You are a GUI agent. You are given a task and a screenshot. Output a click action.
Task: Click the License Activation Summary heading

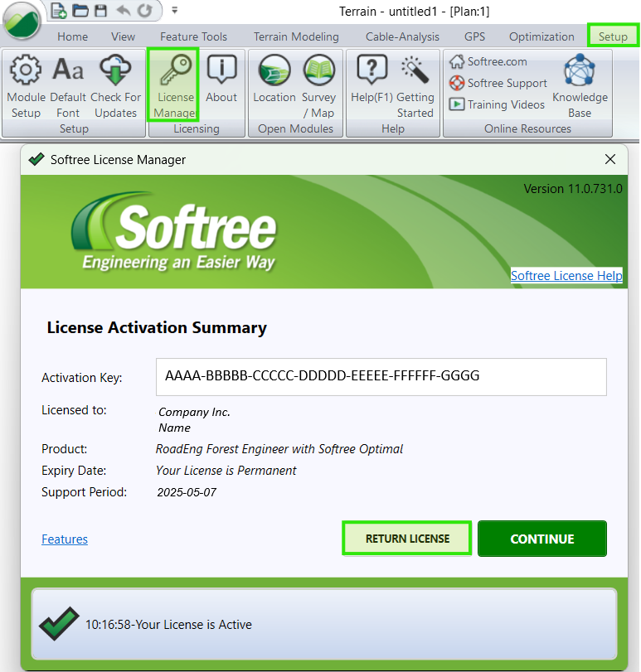point(157,328)
